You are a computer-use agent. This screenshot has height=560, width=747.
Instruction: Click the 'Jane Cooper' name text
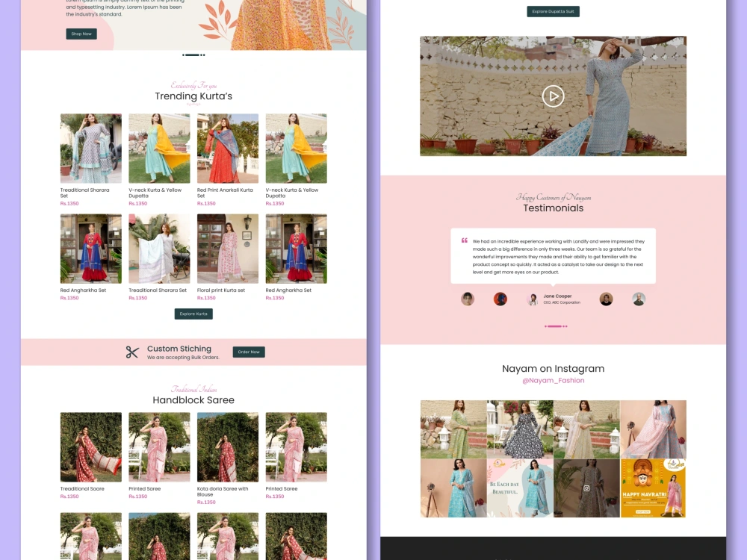pos(557,296)
